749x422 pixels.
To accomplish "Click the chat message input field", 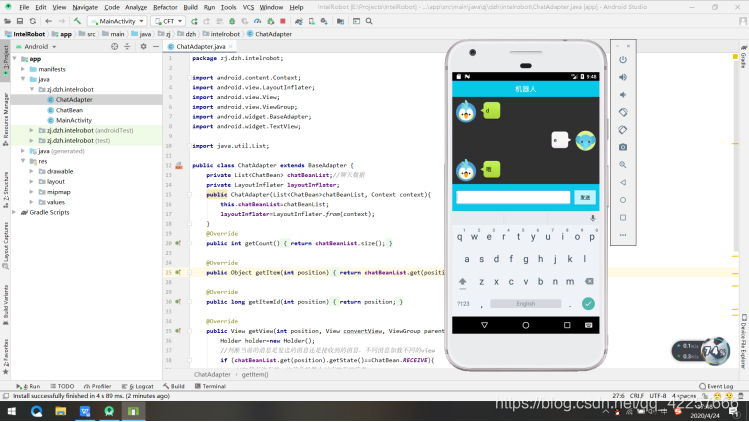I will click(513, 197).
